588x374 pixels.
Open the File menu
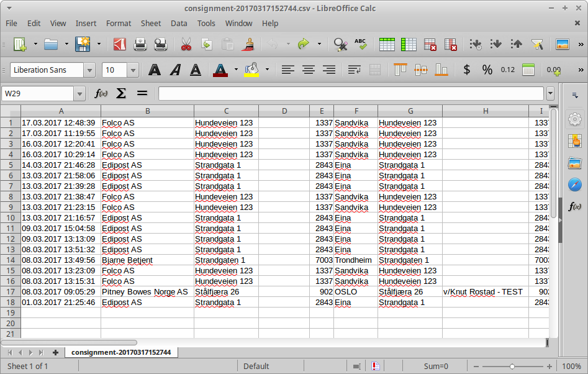pyautogui.click(x=11, y=23)
